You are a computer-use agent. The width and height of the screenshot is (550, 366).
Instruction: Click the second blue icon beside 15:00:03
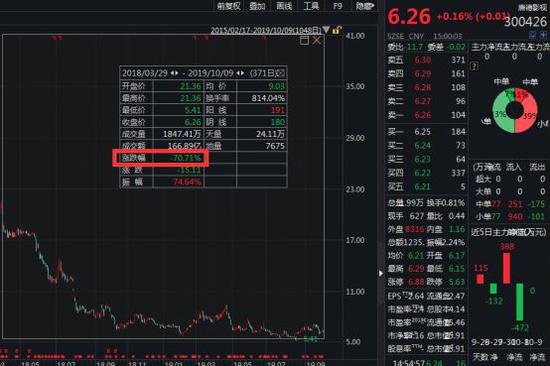543,35
